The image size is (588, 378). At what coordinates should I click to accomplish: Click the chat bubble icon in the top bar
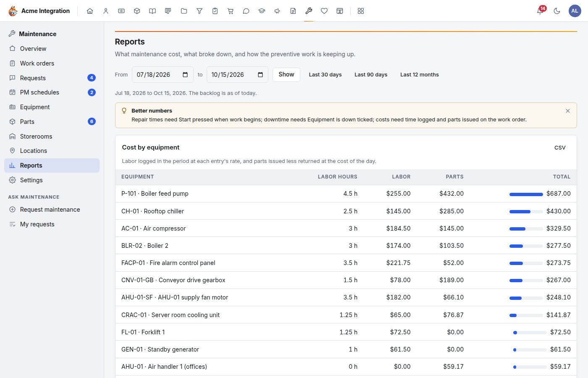tap(246, 11)
